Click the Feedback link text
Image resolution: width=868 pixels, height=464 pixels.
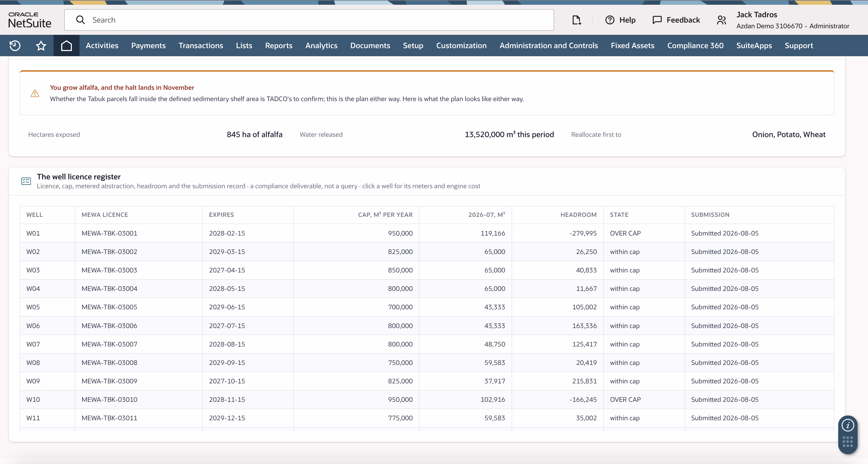point(683,20)
